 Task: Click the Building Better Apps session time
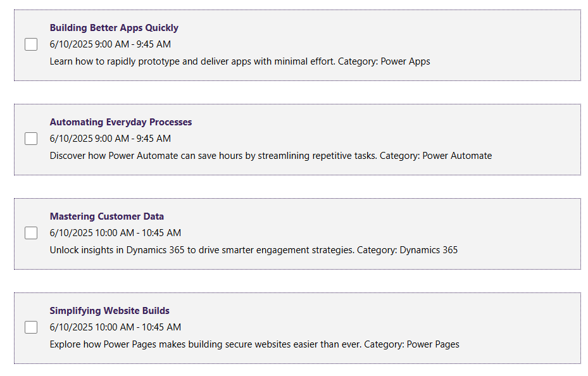click(x=110, y=44)
